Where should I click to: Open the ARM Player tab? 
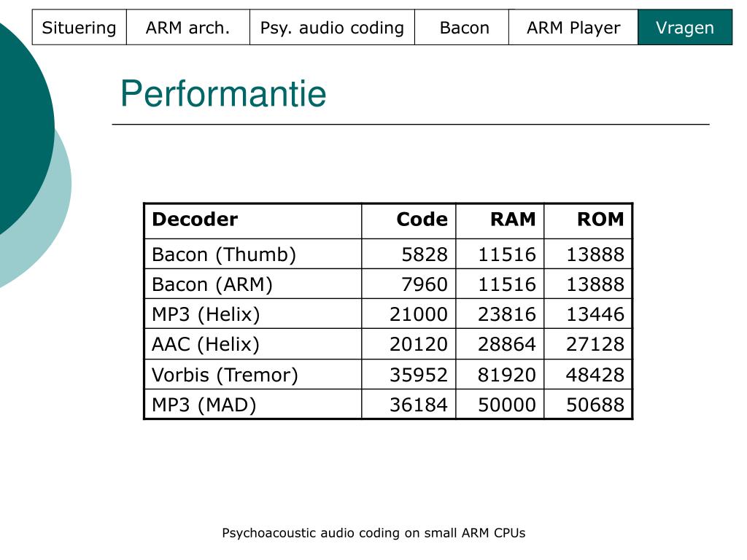pos(573,27)
